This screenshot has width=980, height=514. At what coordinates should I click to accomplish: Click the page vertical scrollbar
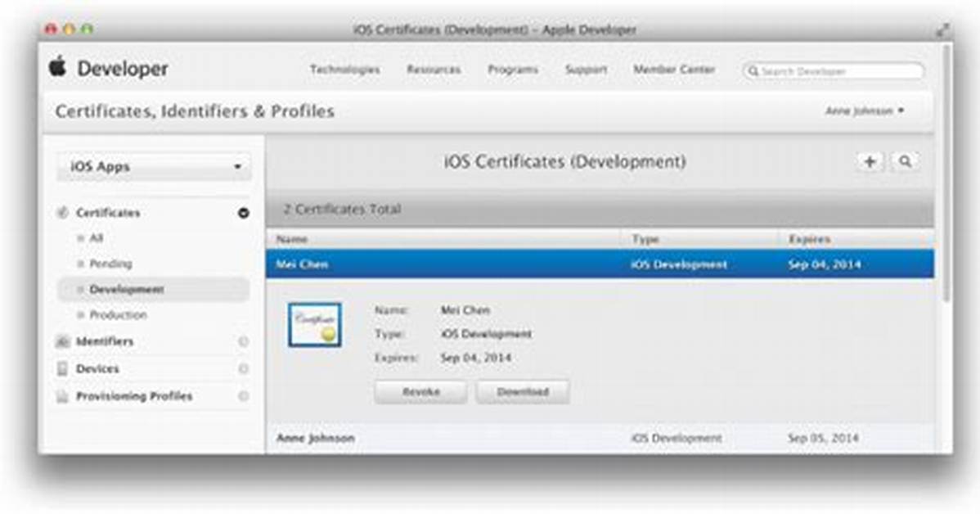[x=947, y=175]
